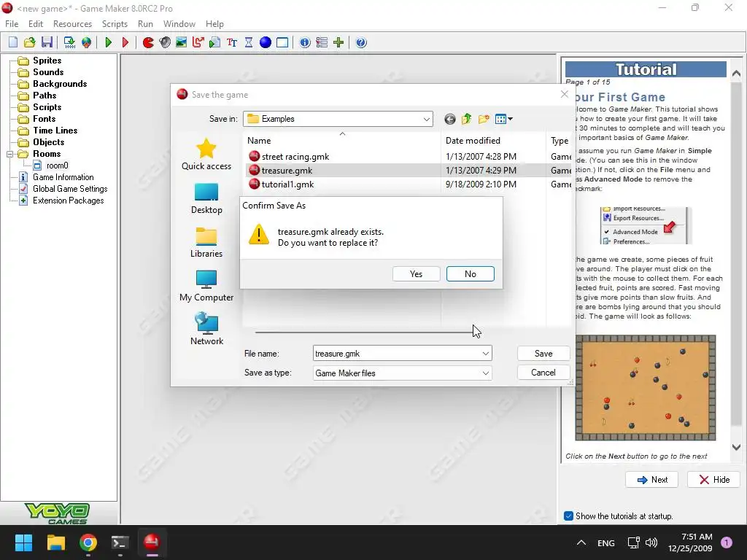Click No in Confirm Save As

coord(471,274)
